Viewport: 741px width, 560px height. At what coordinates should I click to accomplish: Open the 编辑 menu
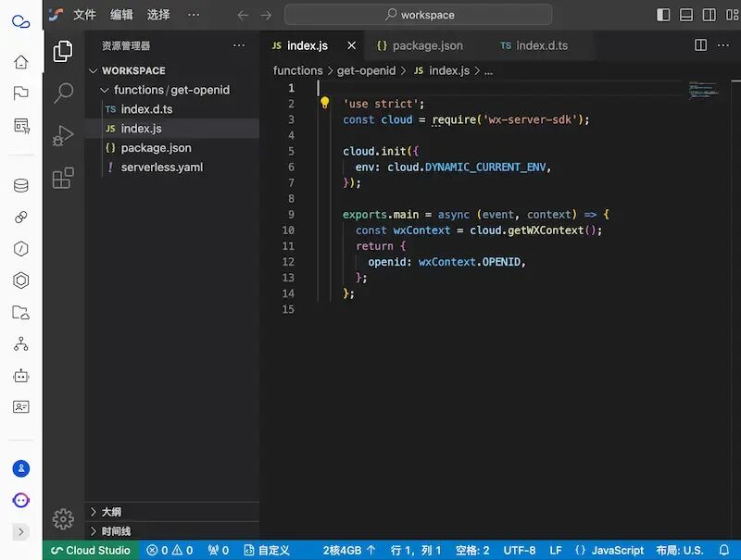pos(121,15)
